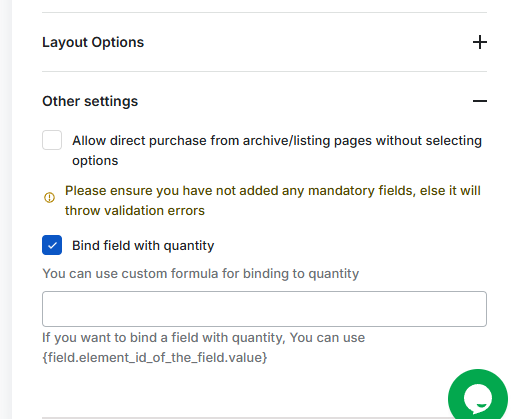
Task: Collapse Other settings with minus icon
Action: (480, 101)
